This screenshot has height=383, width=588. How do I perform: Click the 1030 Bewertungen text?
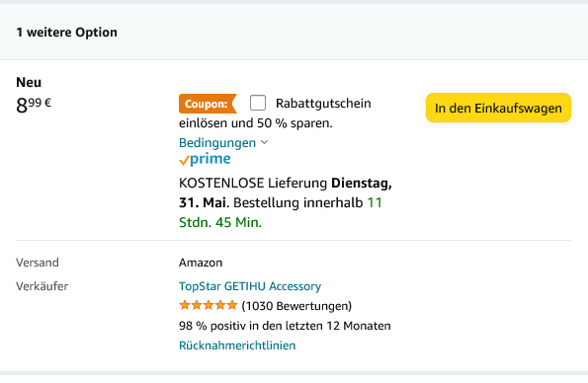296,306
